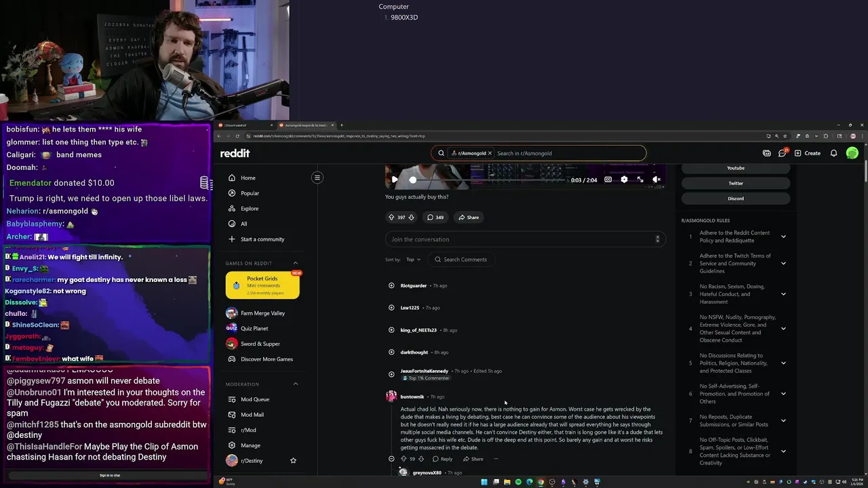
Task: Toggle video closed captions
Action: tap(608, 180)
